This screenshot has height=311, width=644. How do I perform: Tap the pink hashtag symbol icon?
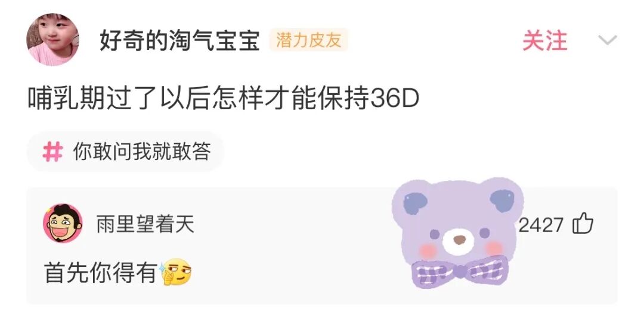coord(52,152)
